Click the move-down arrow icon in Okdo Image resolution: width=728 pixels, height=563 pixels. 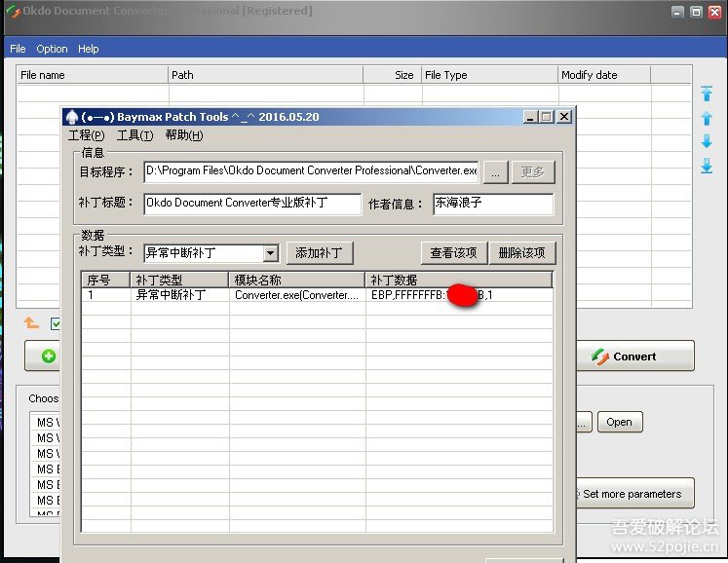707,141
